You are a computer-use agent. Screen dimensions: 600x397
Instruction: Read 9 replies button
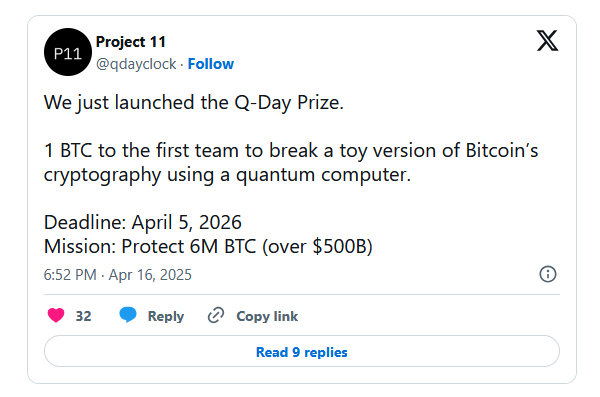[302, 351]
